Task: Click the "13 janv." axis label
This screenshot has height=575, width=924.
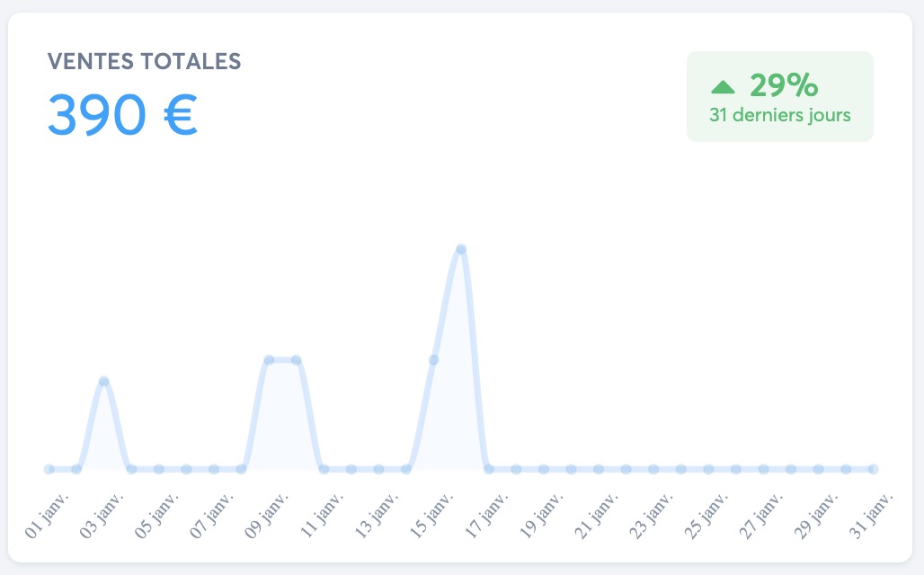Action: click(x=378, y=513)
